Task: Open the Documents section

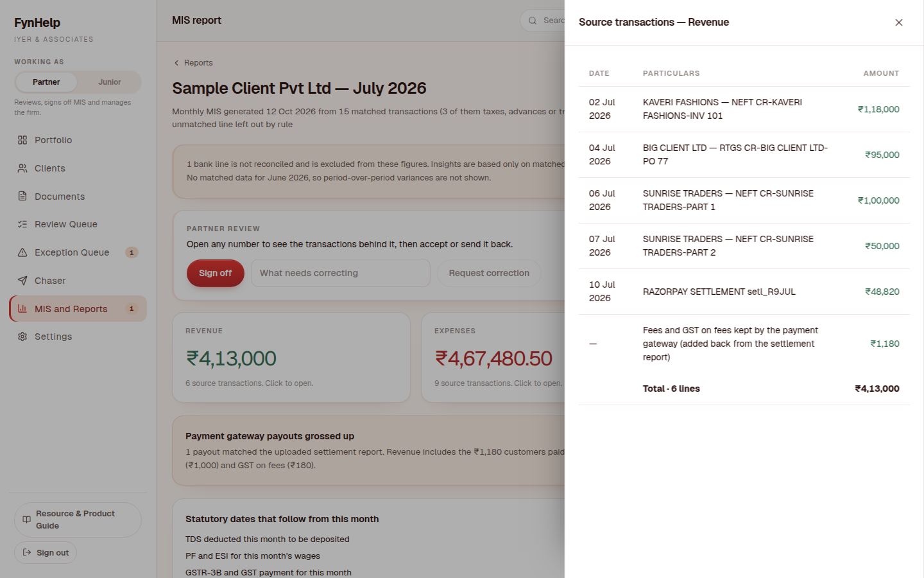Action: tap(78, 196)
